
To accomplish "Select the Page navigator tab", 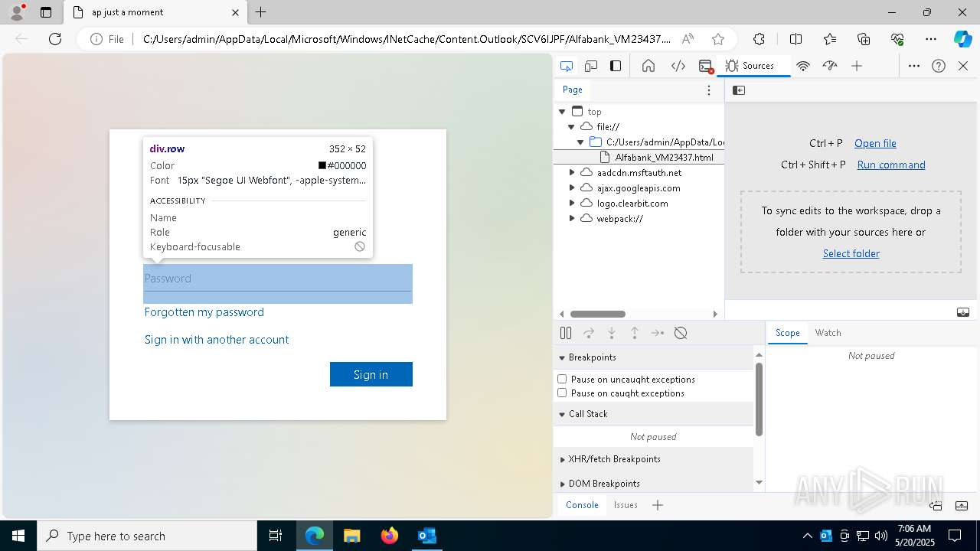I will tap(573, 90).
